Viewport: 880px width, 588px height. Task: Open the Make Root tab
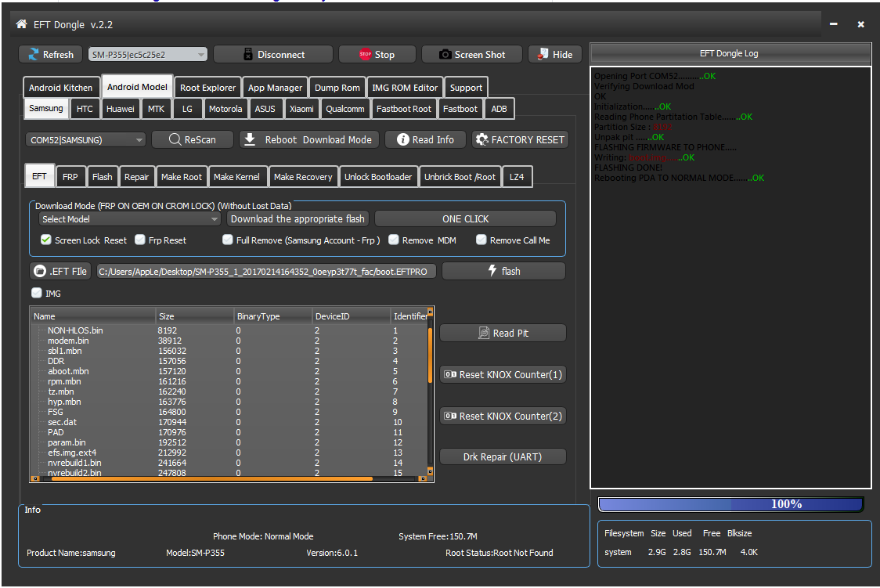point(182,177)
